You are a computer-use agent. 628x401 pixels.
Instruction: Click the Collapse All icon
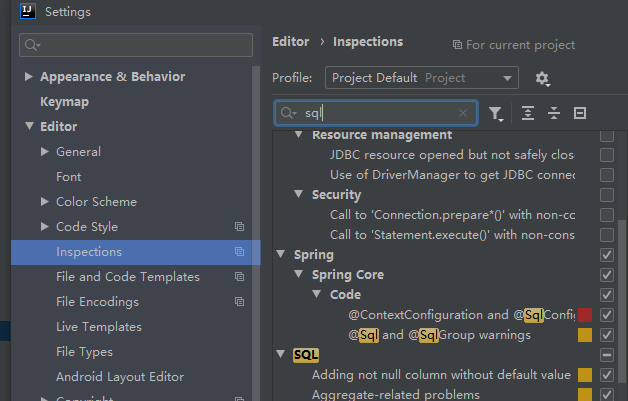pyautogui.click(x=553, y=114)
